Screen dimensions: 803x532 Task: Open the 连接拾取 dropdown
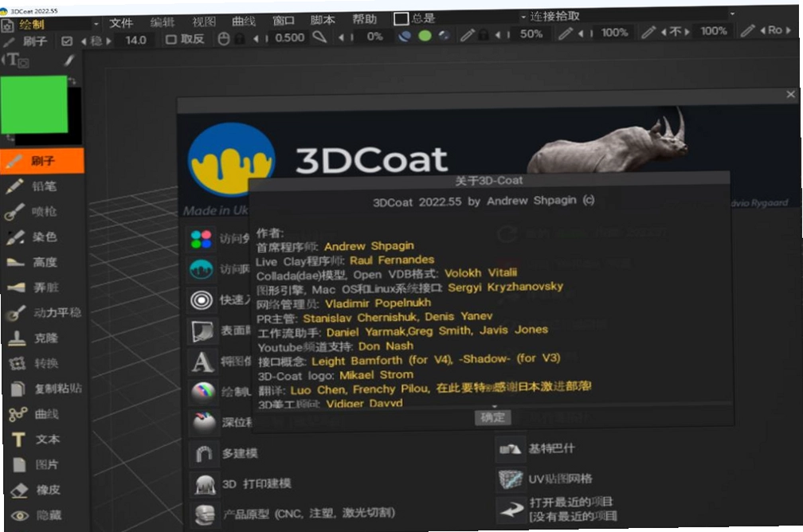(x=732, y=14)
